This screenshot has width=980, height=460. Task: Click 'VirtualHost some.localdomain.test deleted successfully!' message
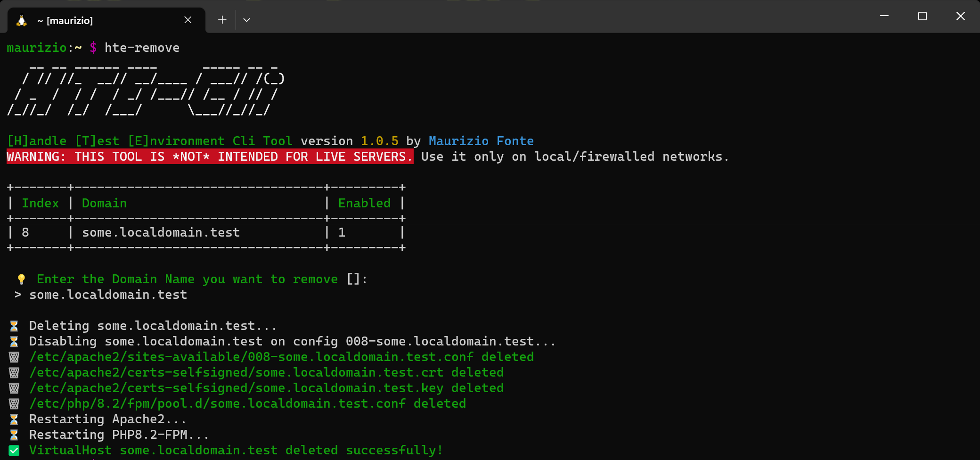click(236, 450)
